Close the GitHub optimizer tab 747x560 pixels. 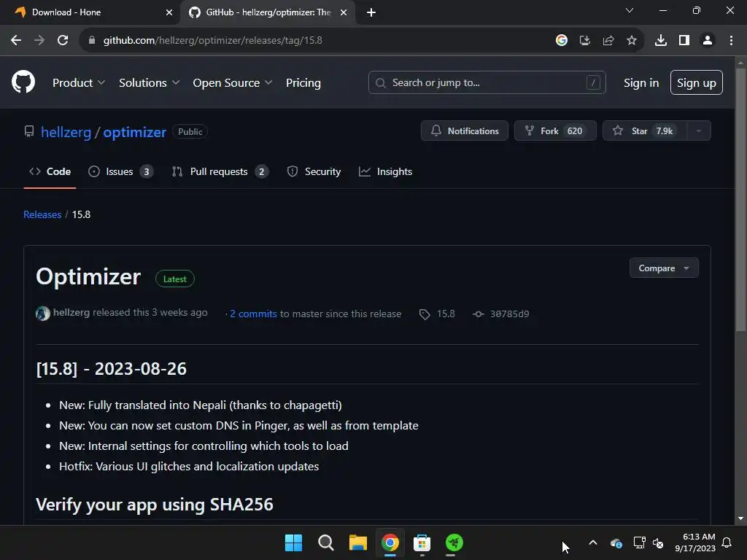click(x=344, y=12)
